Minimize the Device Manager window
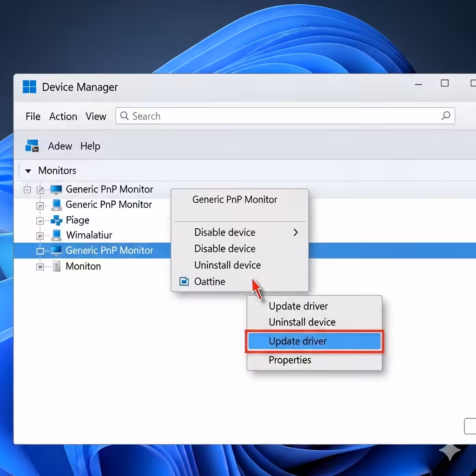 point(418,84)
